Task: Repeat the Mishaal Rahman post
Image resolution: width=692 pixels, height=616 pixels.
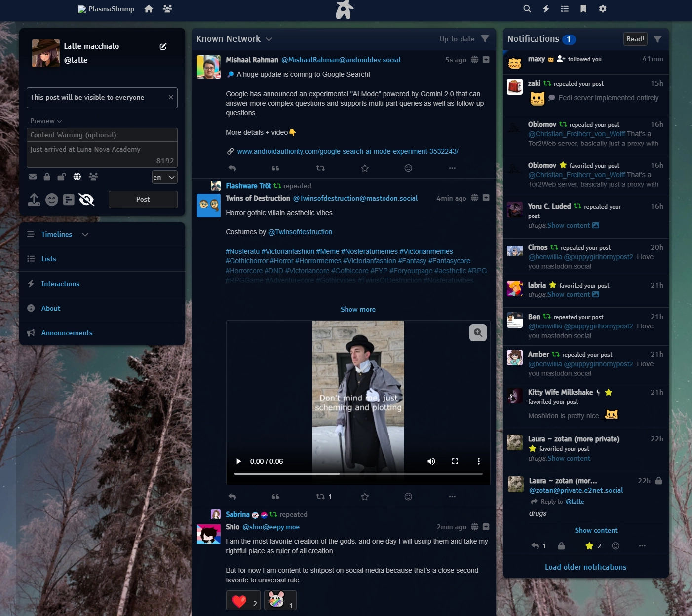Action: coord(320,168)
